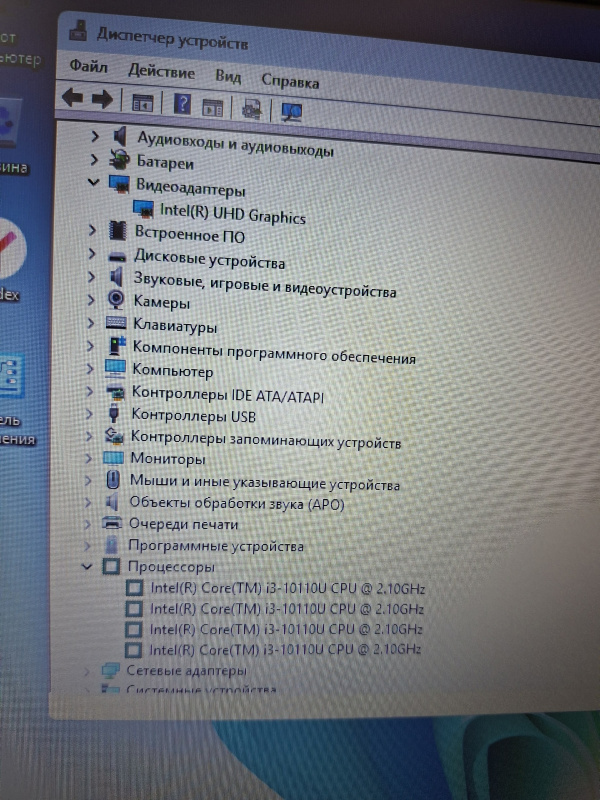This screenshot has height=800, width=600.
Task: Click the Мониторы screen icon
Action: click(x=113, y=458)
